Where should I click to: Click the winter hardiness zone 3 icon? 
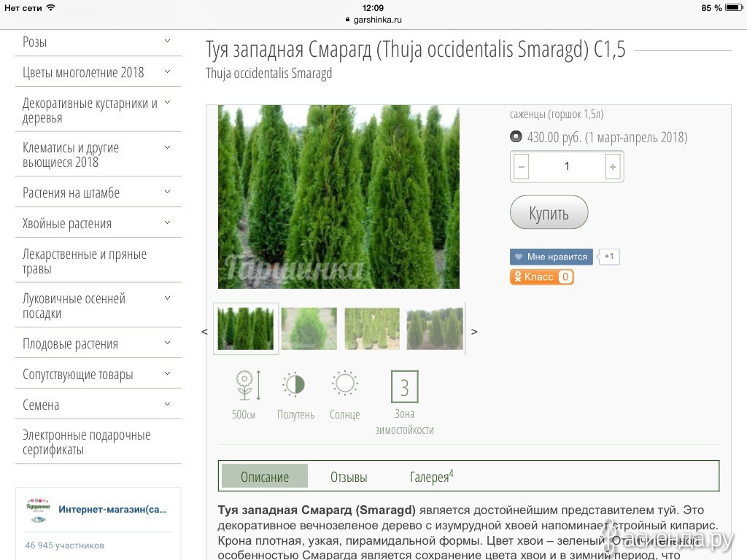pyautogui.click(x=404, y=387)
